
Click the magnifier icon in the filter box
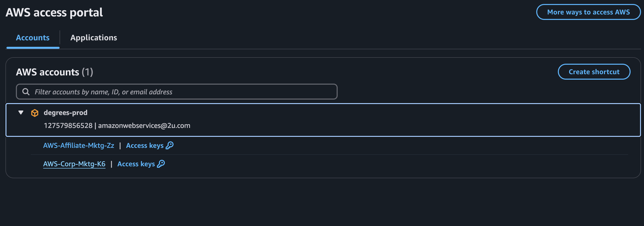(26, 92)
